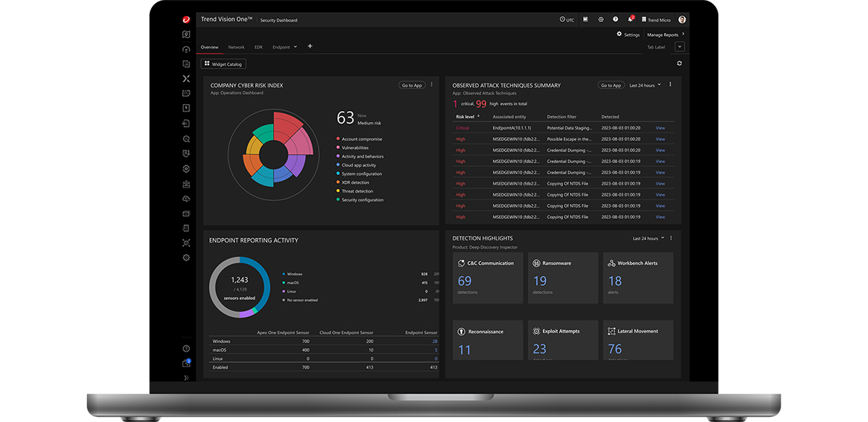Click the 63 Medium risk score
The width and height of the screenshot is (868, 422).
[x=346, y=118]
